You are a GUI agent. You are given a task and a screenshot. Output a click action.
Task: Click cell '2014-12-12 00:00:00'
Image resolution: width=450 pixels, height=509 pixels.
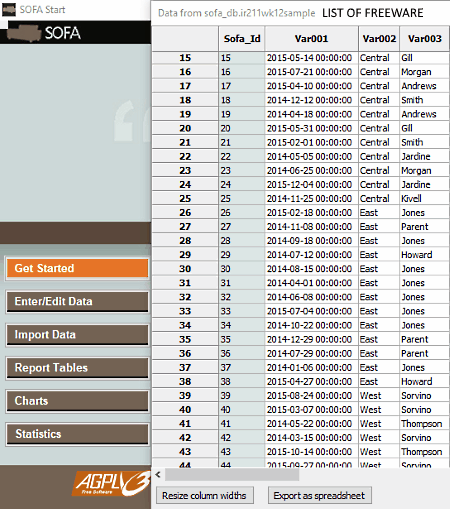(x=311, y=100)
